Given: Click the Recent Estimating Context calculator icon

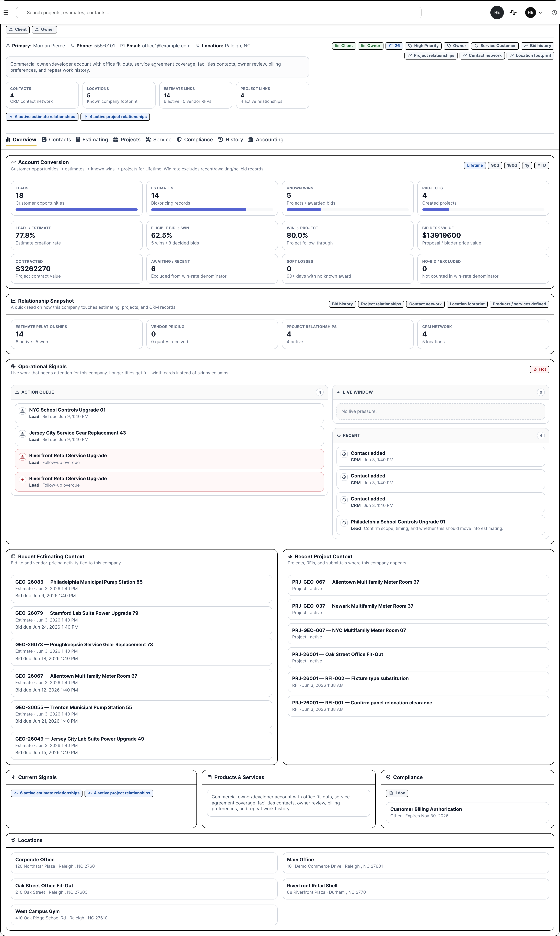Looking at the screenshot, I should pos(13,556).
